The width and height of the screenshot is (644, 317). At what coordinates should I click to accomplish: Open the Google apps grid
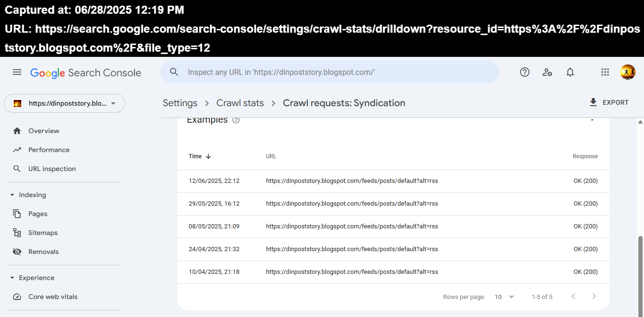tap(605, 72)
